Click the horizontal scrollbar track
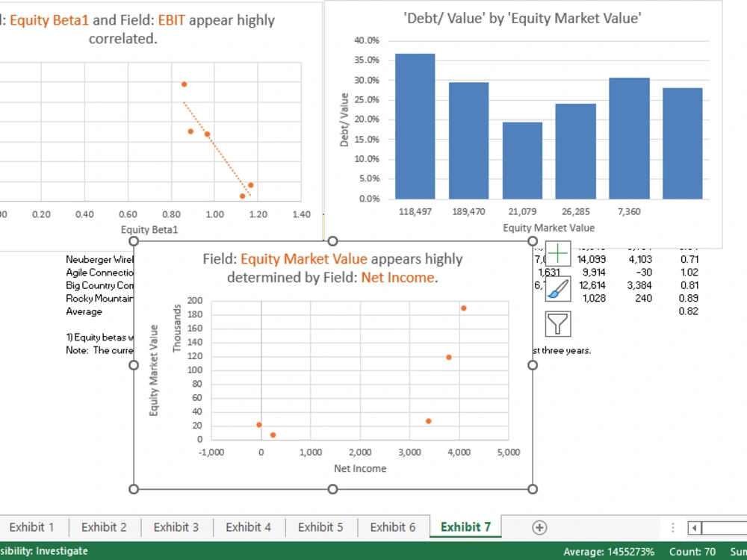 click(724, 528)
